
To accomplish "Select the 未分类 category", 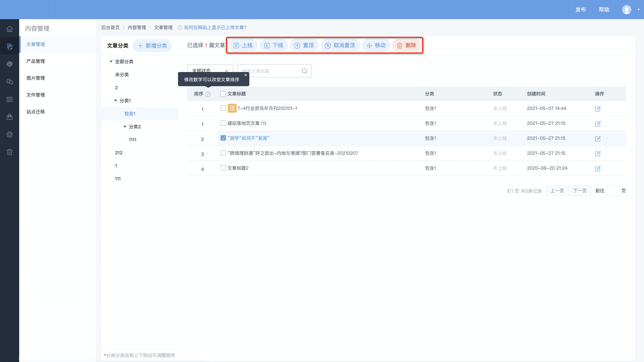I will click(x=122, y=75).
